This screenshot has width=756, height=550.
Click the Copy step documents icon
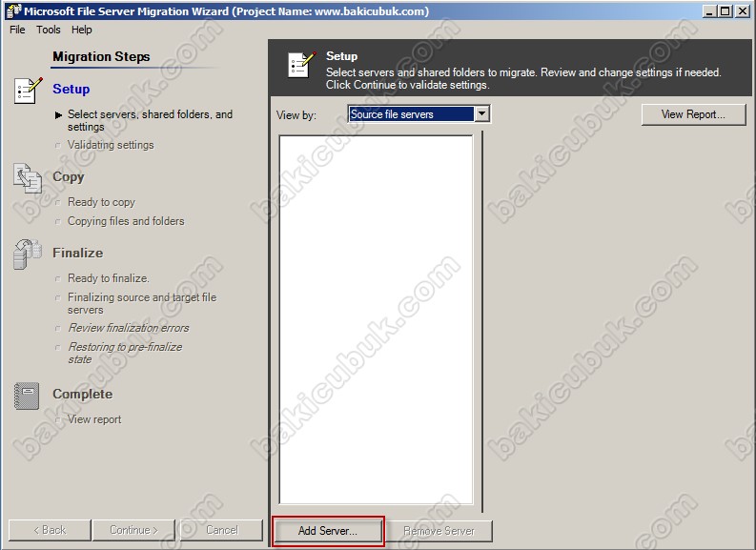click(28, 178)
